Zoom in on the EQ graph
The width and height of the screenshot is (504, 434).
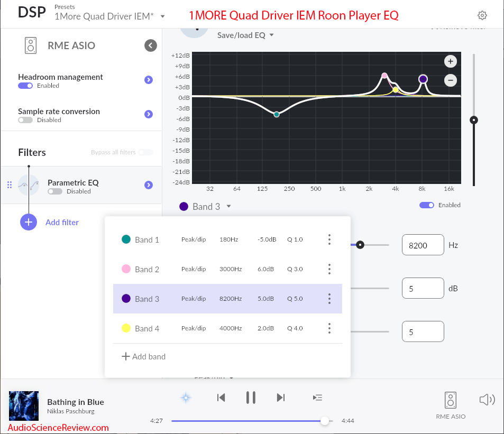click(x=451, y=61)
